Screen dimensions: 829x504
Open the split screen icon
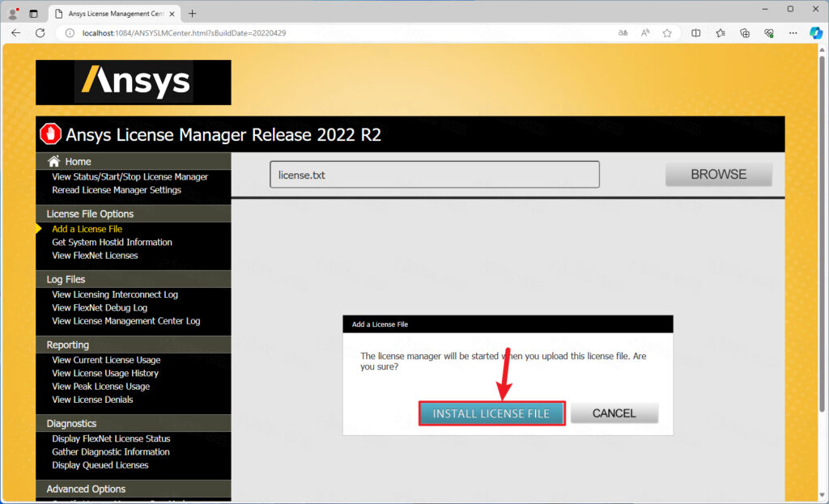[695, 32]
